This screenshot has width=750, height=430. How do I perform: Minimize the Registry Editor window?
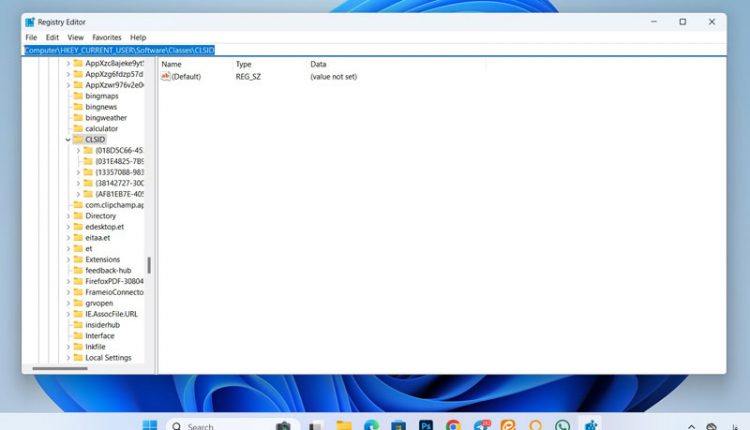(654, 22)
